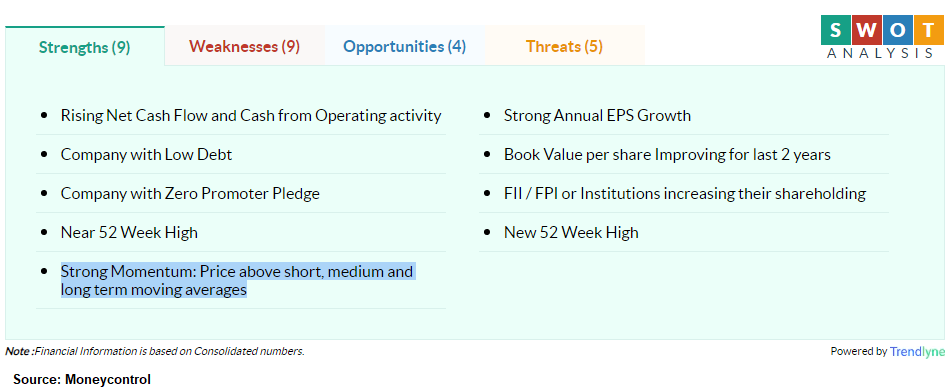Screen dimensions: 952x392
Task: Click the red W tile in the SWOT logo
Action: click(866, 30)
